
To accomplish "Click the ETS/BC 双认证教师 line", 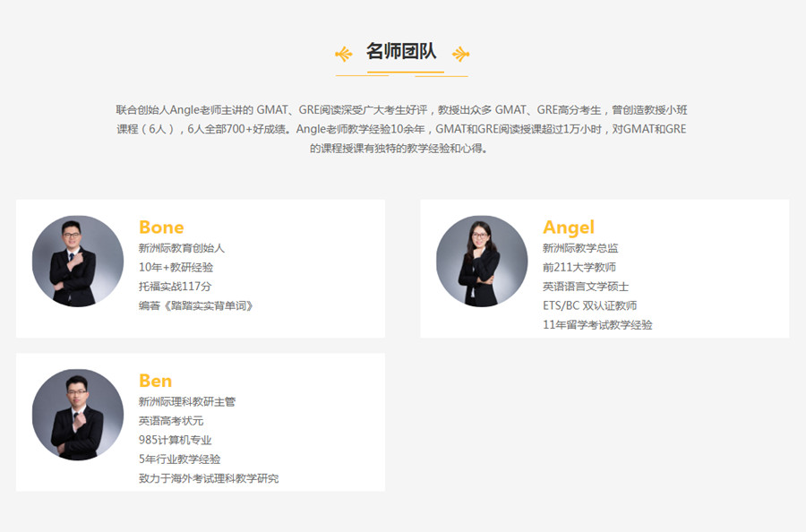I will 589,305.
